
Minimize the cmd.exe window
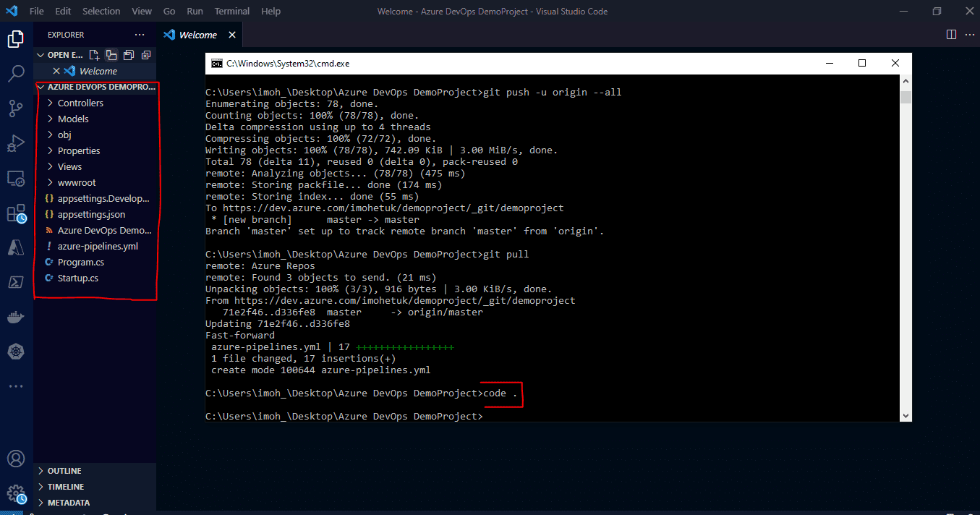tap(829, 63)
